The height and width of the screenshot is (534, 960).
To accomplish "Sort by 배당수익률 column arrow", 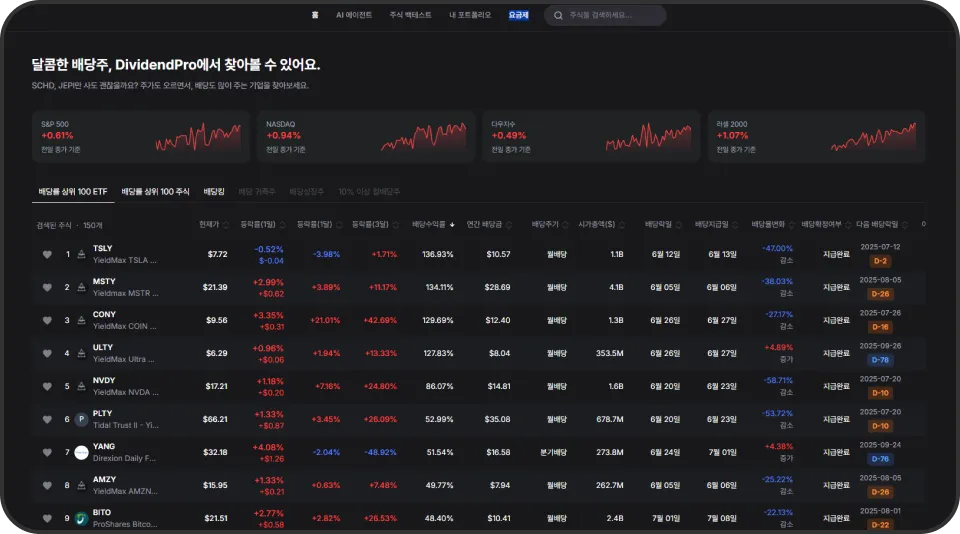I will click(452, 225).
